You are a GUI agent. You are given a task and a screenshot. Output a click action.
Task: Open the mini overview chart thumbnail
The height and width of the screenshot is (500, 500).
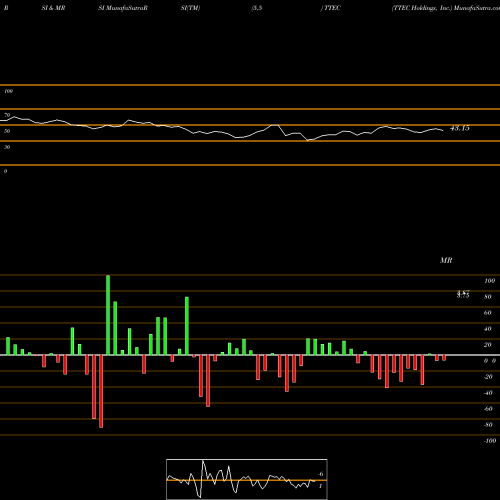tap(247, 479)
